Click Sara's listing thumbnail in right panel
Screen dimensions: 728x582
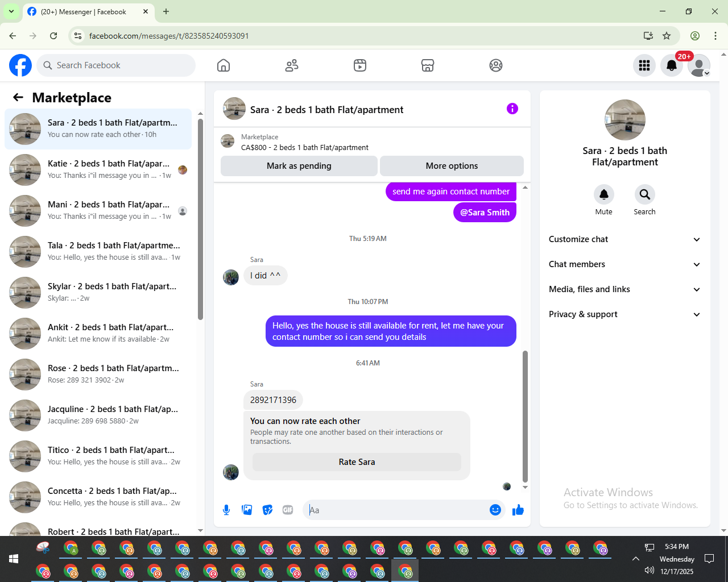(625, 120)
